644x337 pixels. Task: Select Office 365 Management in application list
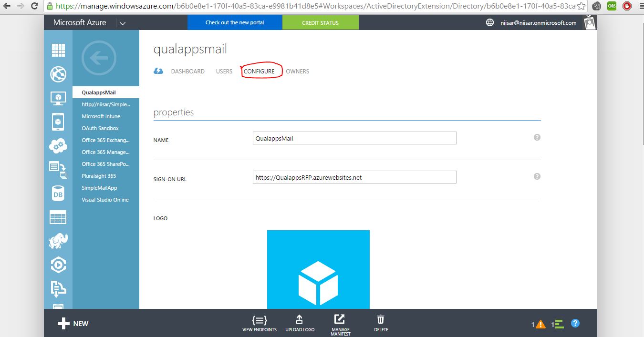click(x=106, y=152)
